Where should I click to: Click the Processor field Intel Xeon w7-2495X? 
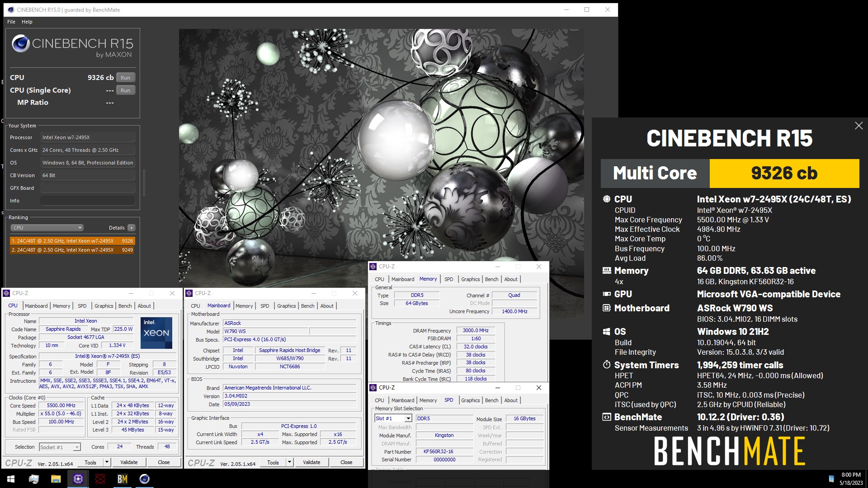[x=88, y=137]
